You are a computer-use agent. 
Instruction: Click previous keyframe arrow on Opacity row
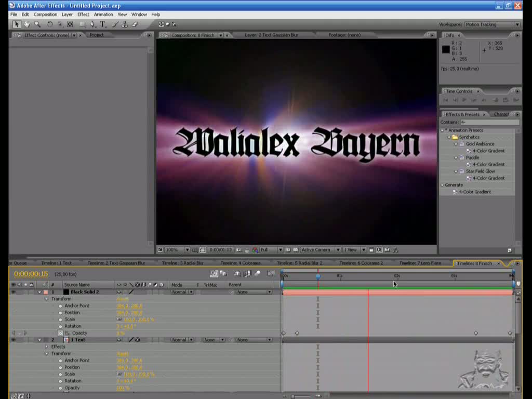14,333
